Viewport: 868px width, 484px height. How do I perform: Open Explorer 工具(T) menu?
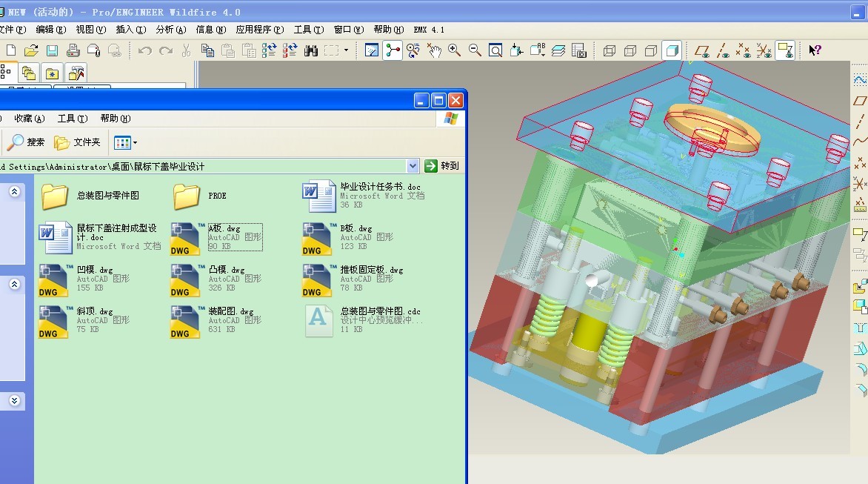pyautogui.click(x=73, y=119)
